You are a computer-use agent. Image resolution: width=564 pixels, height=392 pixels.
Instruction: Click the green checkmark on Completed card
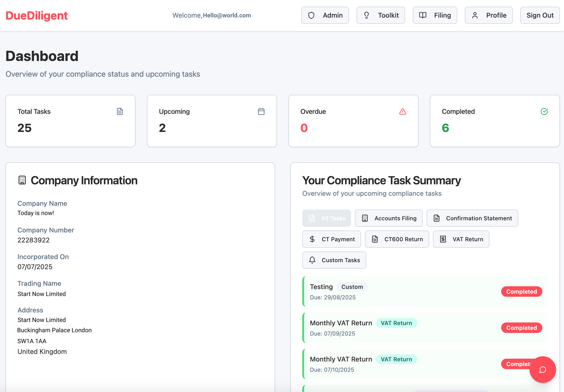(544, 111)
